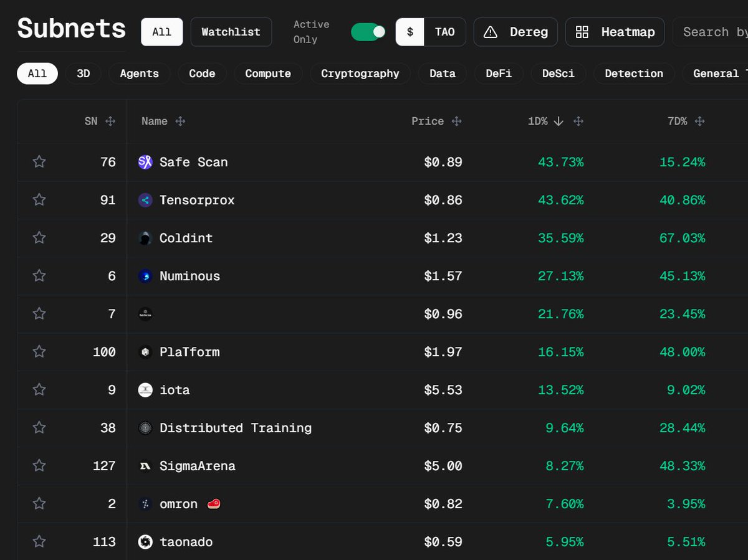This screenshot has width=748, height=560.
Task: Click the PlaTform logo icon
Action: 145,352
